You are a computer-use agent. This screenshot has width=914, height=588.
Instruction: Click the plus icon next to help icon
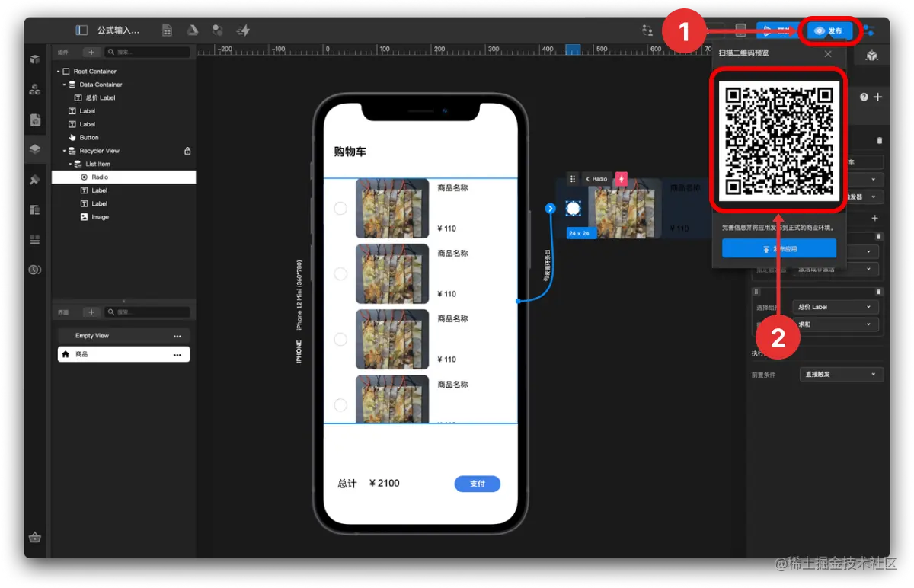click(x=877, y=97)
